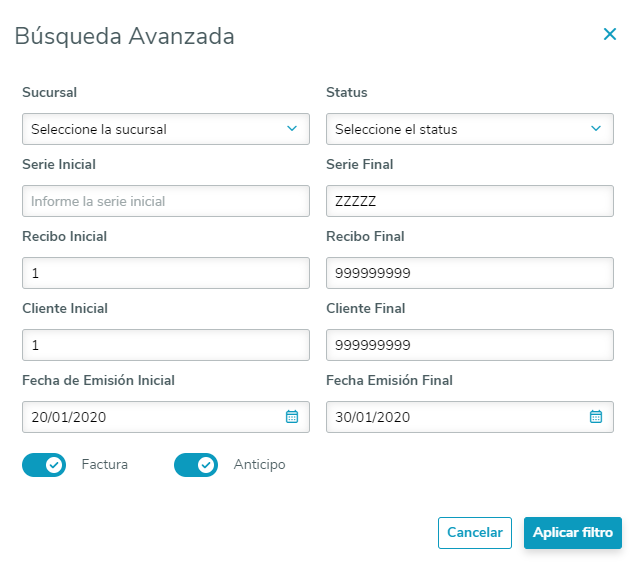
Task: Open calendar for Fecha Emisión Final
Action: coord(596,417)
